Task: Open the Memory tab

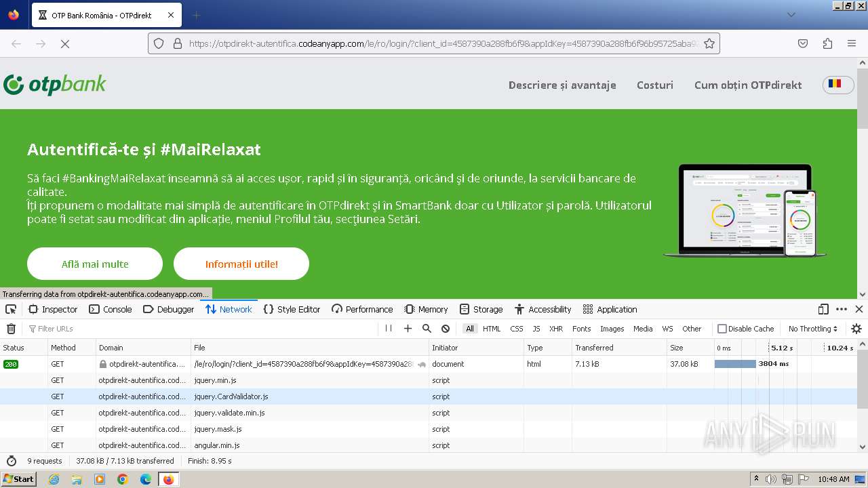Action: tap(427, 309)
